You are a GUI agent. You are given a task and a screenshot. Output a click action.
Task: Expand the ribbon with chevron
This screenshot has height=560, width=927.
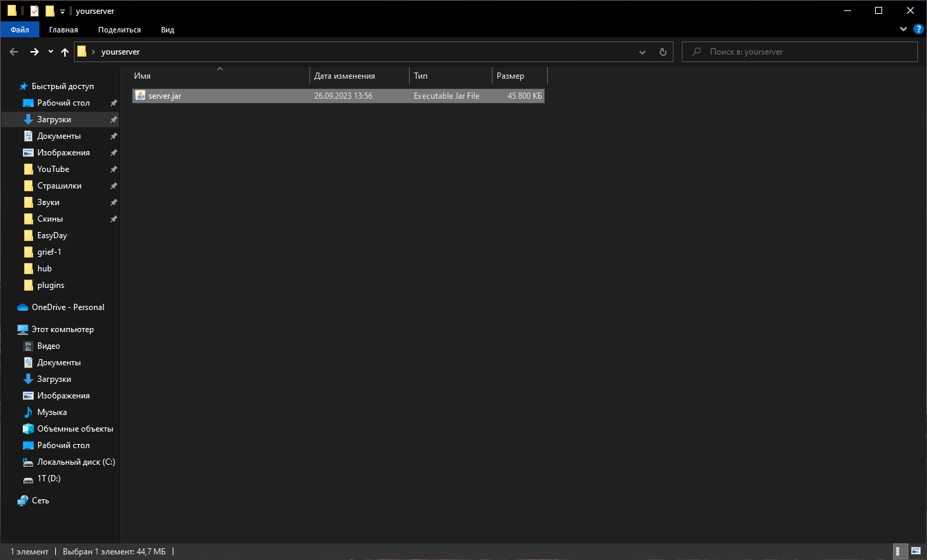pyautogui.click(x=904, y=30)
